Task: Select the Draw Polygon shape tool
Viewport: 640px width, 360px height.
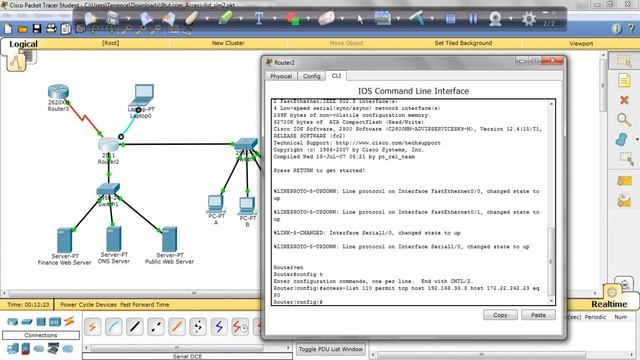Action: tap(622, 139)
